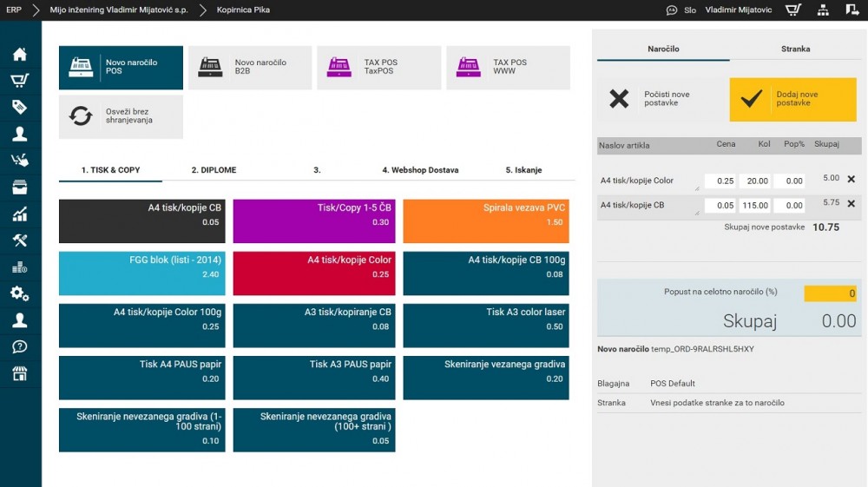Switch to the 2. DIPLOME tab

tap(214, 170)
